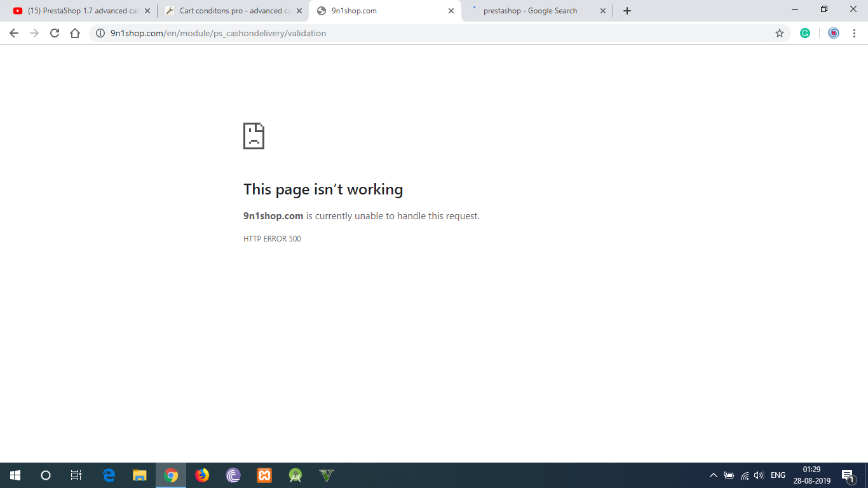Go back to the previous page
This screenshot has width=868, height=488.
13,33
